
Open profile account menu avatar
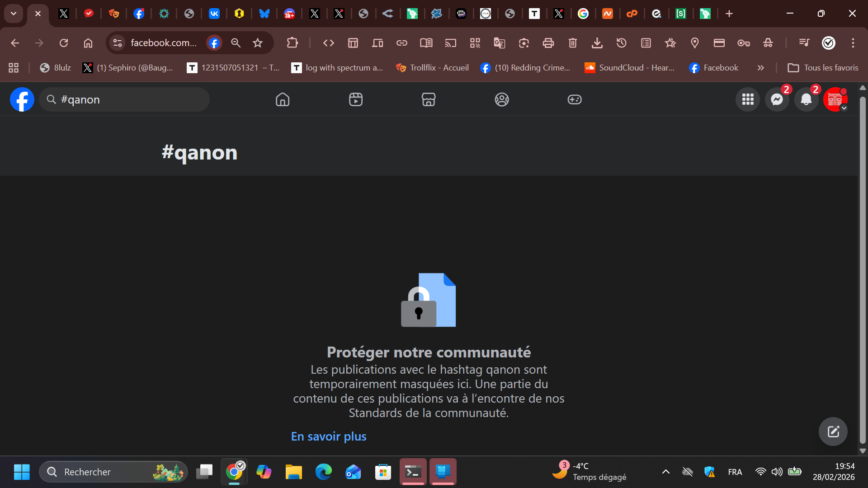pyautogui.click(x=835, y=99)
